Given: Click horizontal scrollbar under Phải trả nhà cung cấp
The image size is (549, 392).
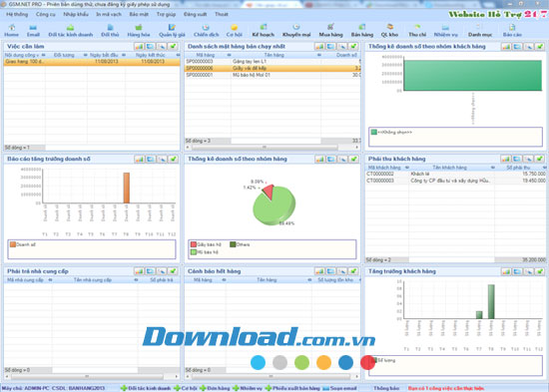Looking at the screenshot, I should coord(92,377).
